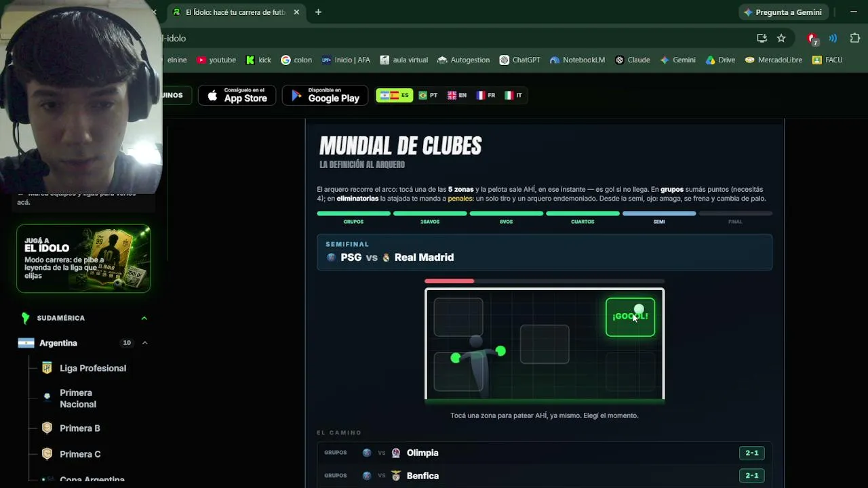Click the Primera B shield icon
Viewport: 868px width, 488px height.
tap(47, 428)
